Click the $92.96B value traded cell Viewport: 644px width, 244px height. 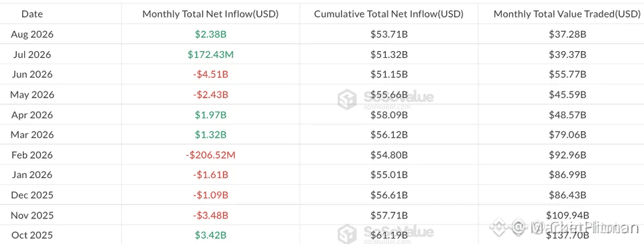tap(568, 155)
